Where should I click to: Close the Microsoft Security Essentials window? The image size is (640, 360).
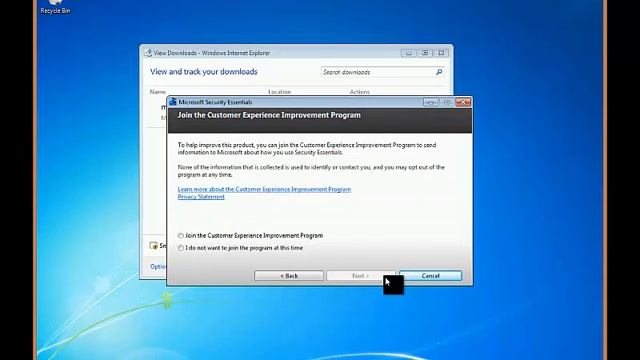click(463, 102)
